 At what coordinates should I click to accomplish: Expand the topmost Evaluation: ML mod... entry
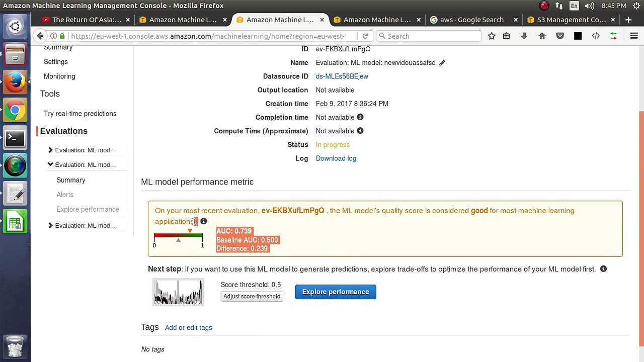[x=50, y=150]
